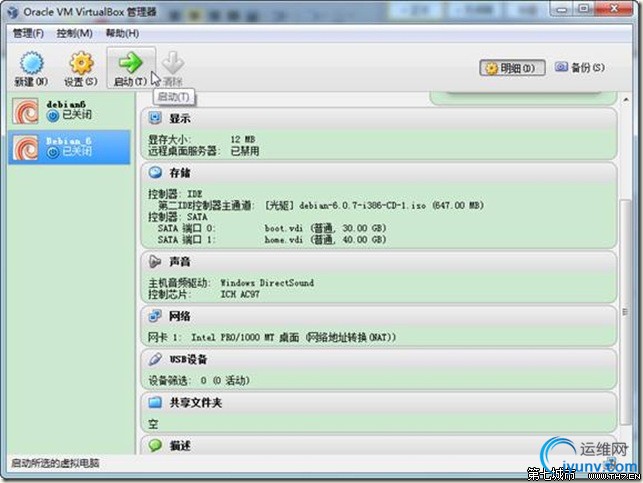Screen dimensions: 643x483
Task: Click the 控制器: IDE label
Action: pyautogui.click(x=176, y=194)
